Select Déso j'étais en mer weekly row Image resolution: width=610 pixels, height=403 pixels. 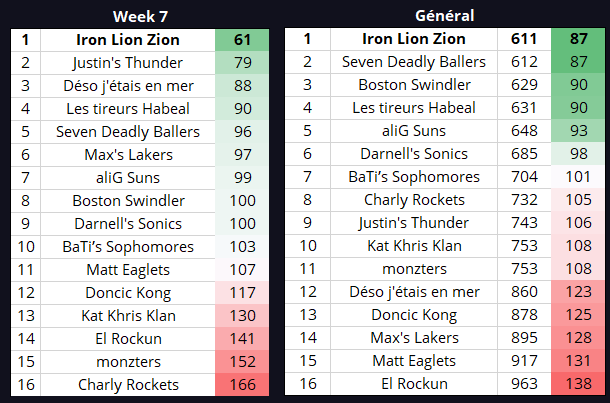pyautogui.click(x=140, y=86)
